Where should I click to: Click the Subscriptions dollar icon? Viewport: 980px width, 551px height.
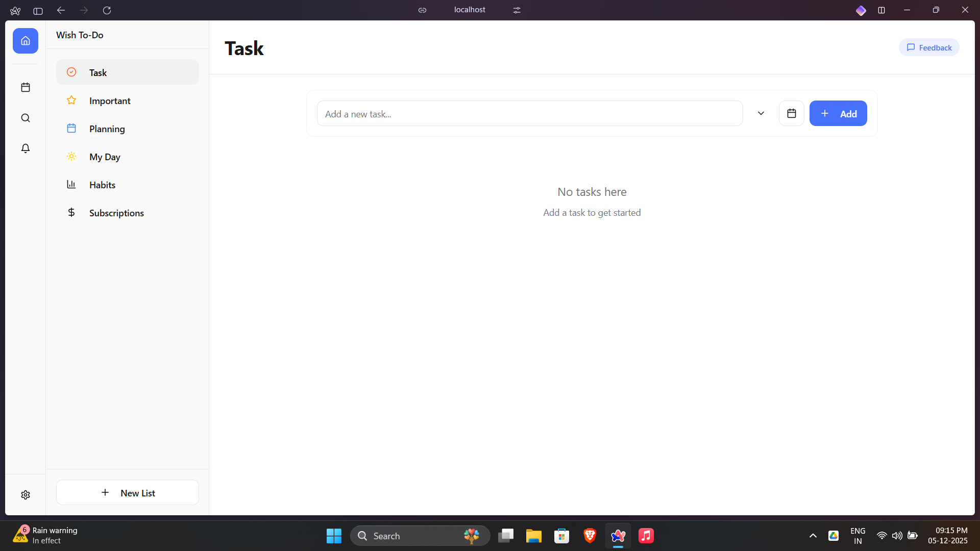71,212
